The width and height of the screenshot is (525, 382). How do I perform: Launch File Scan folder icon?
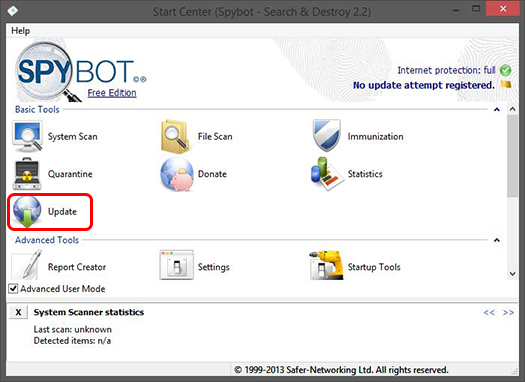(175, 137)
